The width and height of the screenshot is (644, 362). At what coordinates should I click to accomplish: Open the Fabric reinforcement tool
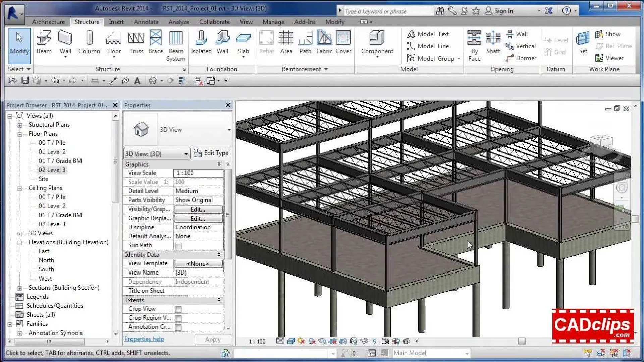[x=324, y=43]
